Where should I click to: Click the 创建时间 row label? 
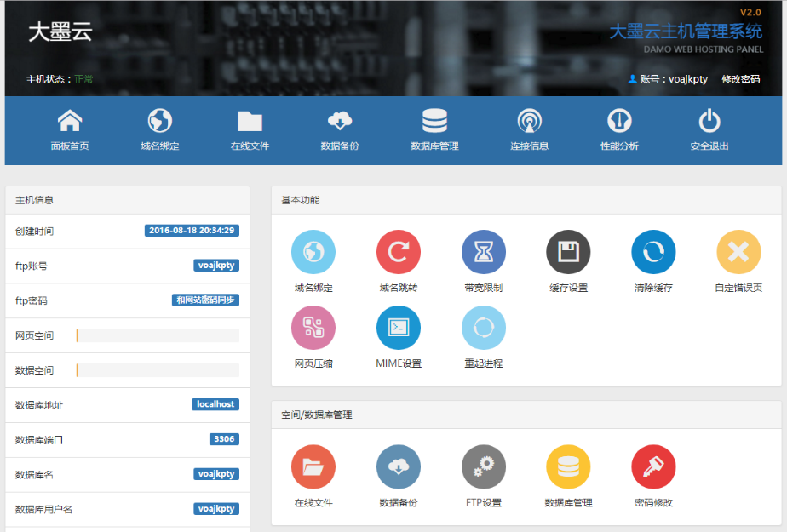[x=34, y=232]
